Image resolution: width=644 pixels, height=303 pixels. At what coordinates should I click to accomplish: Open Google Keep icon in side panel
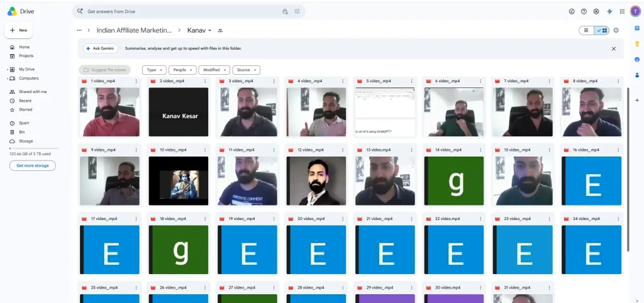pyautogui.click(x=637, y=43)
